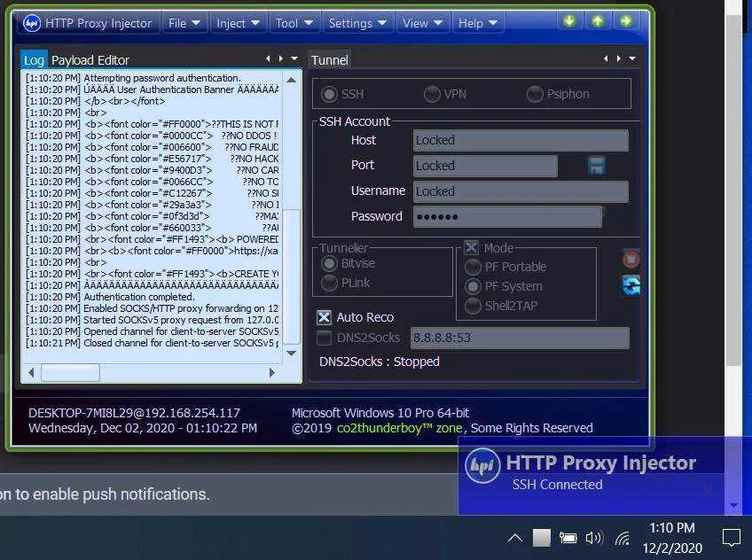Click the DNS2Socks address field 8.8.8.8:53
This screenshot has width=752, height=560.
[x=520, y=338]
